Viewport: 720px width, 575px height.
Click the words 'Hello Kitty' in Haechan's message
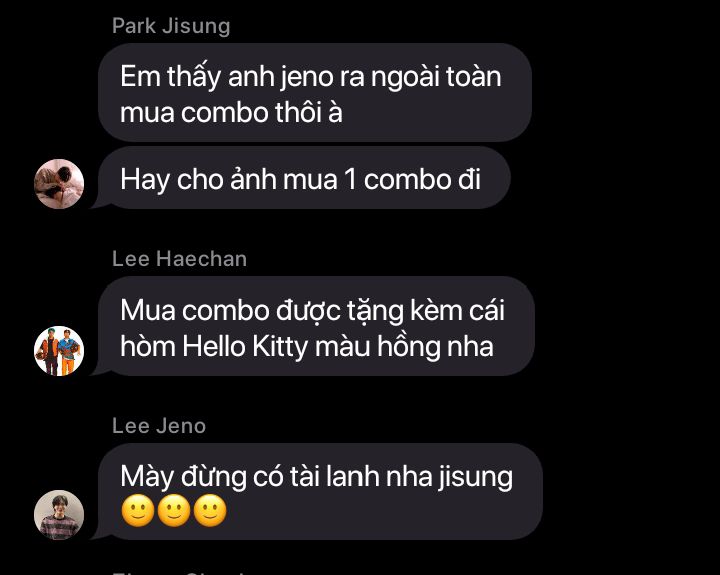tap(245, 346)
